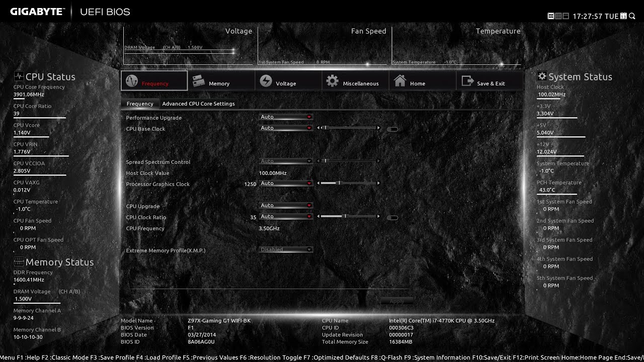Screen dimensions: 644x362
Task: Switch to the Frequency sub-tab
Action: (140, 104)
